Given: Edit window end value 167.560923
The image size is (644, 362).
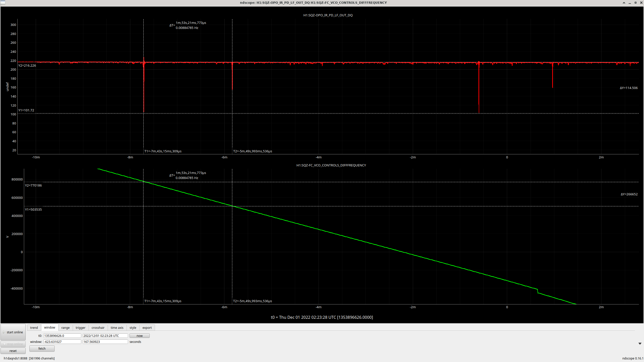Looking at the screenshot, I should (105, 342).
